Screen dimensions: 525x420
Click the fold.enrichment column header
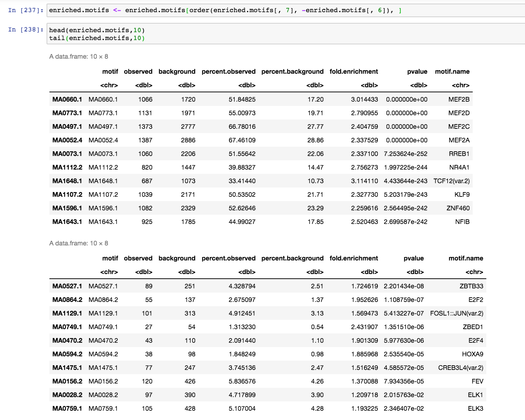[x=354, y=72]
